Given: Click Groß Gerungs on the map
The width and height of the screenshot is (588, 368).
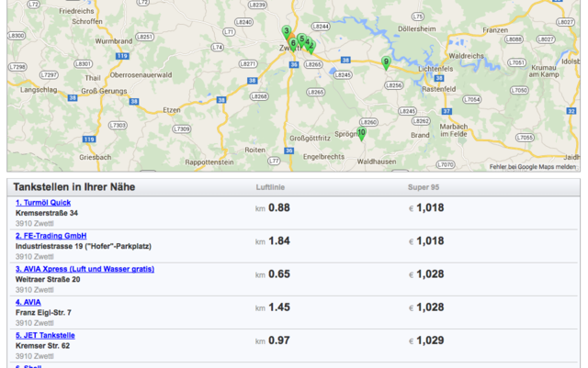Looking at the screenshot, I should pos(104,91).
